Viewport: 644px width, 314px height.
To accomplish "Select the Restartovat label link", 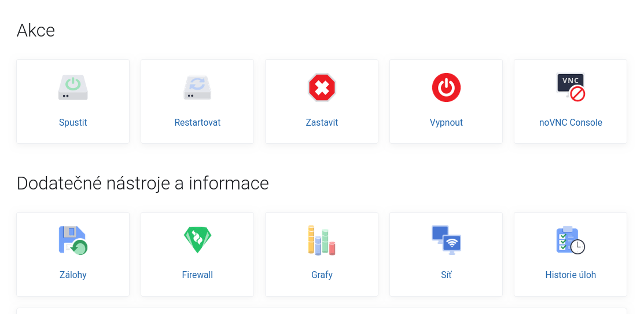I will [197, 122].
